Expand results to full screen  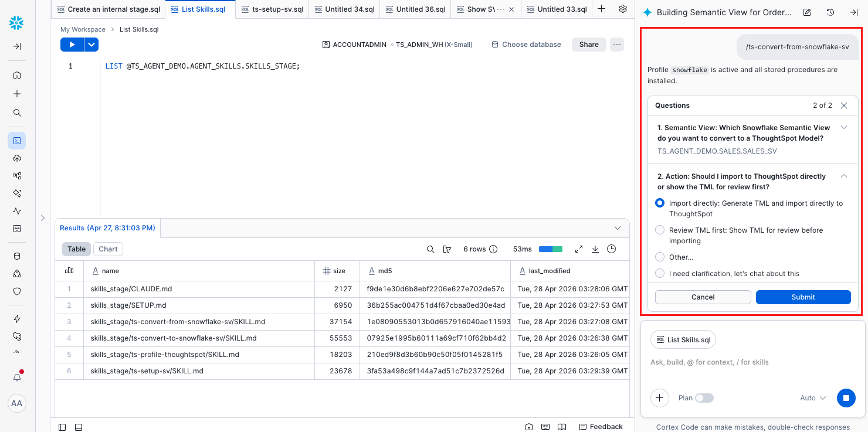[x=579, y=249]
